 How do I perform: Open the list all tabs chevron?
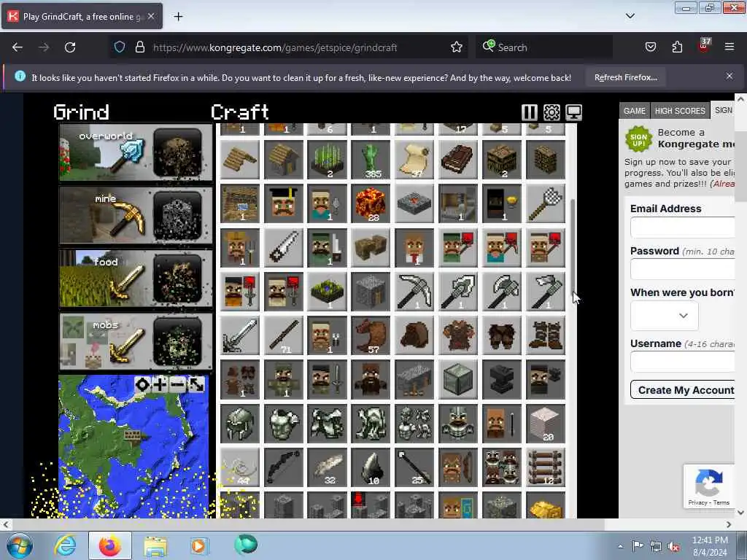click(x=630, y=16)
